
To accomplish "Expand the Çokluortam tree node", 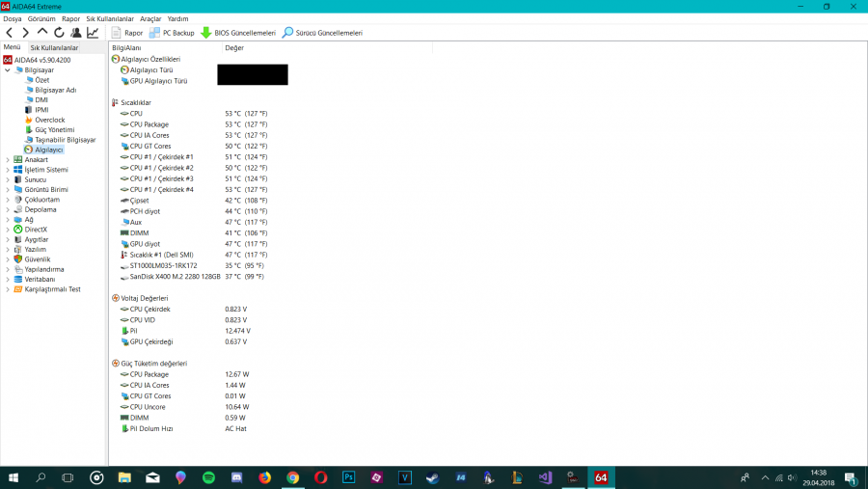I will pyautogui.click(x=7, y=200).
